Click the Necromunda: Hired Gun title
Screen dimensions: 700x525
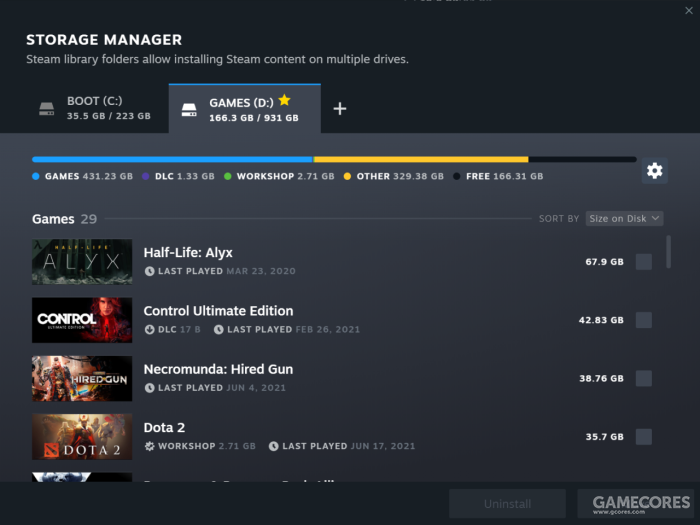[x=218, y=369]
